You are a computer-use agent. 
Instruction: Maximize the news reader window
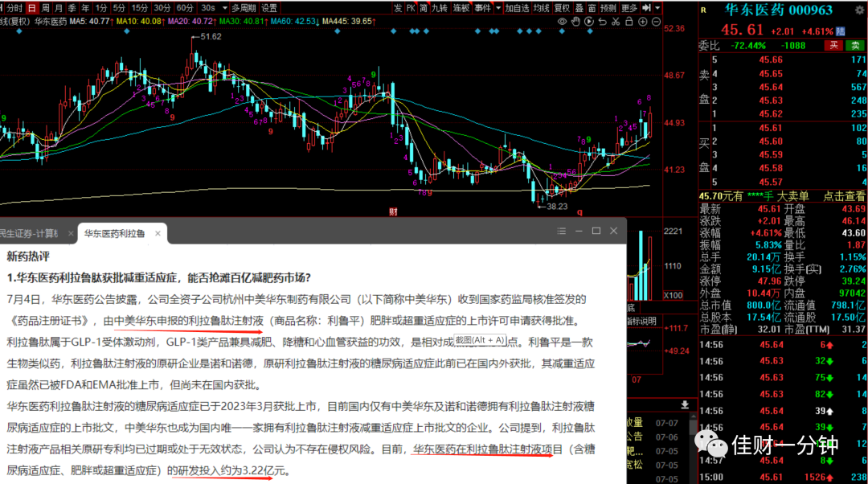[596, 231]
